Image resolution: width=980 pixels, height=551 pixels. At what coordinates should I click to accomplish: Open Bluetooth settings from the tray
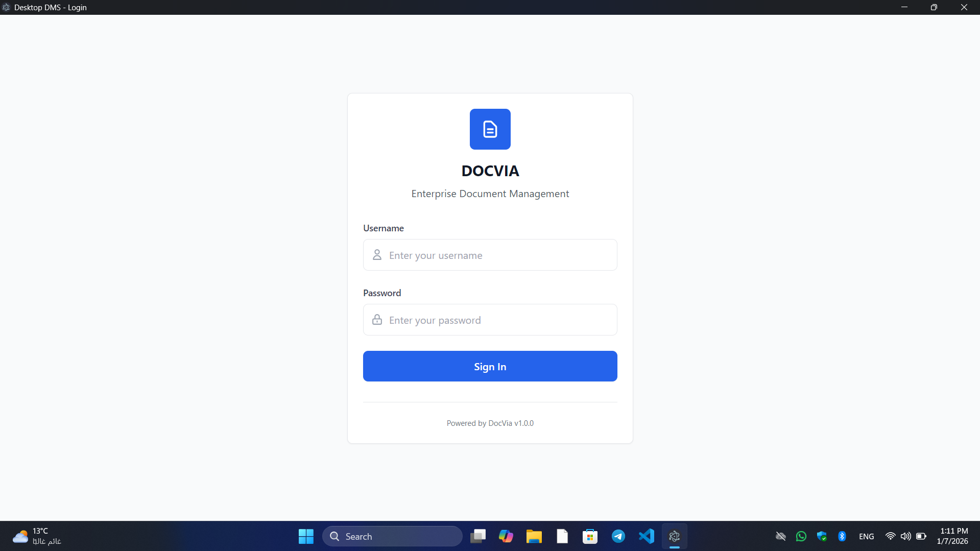(x=842, y=536)
